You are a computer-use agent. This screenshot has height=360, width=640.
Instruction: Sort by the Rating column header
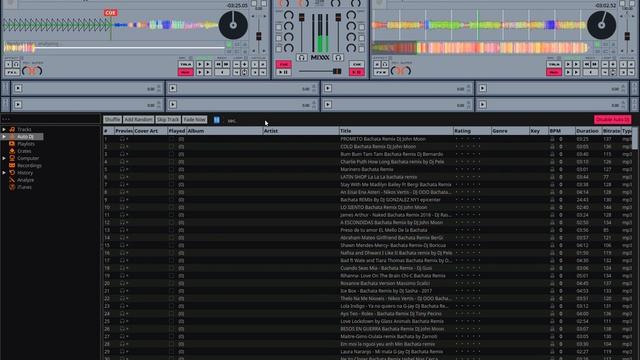472,131
